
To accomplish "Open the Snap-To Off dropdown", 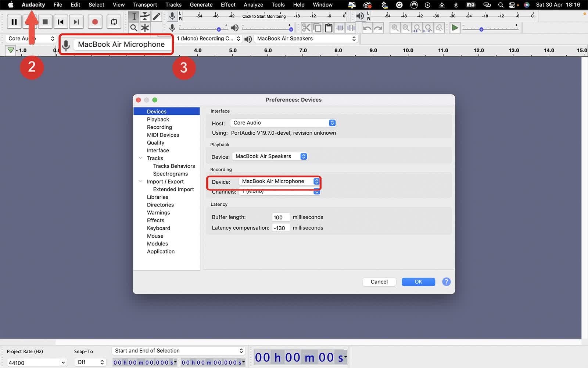I will 90,362.
